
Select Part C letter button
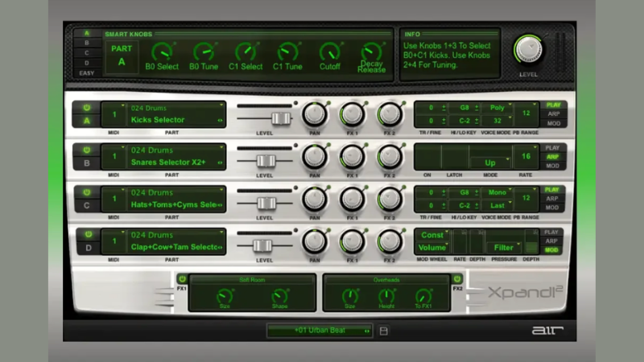click(x=87, y=205)
